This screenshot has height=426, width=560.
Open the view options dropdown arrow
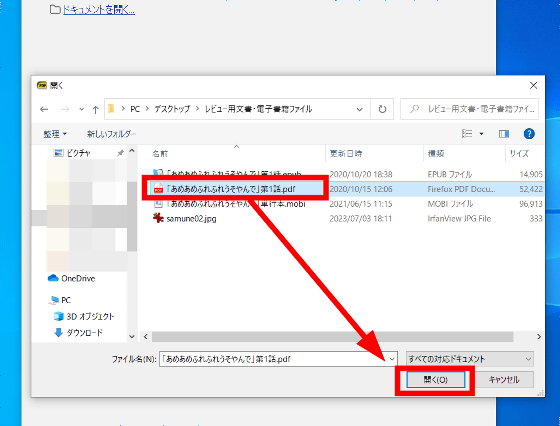(x=481, y=134)
